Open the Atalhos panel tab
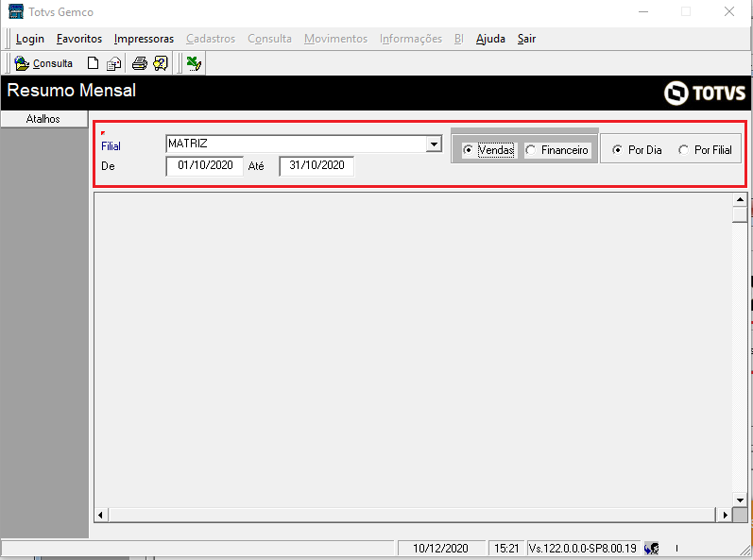The image size is (753, 560). (43, 119)
